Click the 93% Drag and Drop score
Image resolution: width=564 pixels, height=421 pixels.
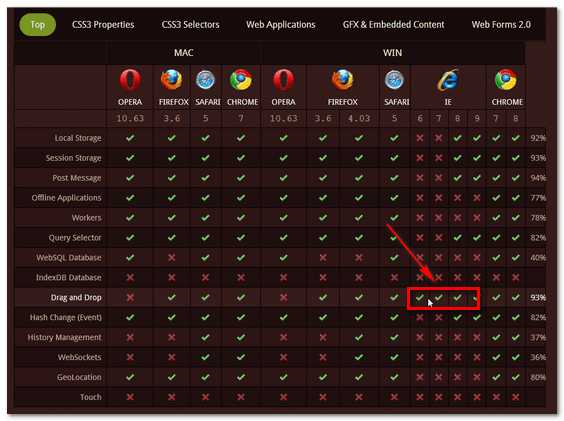pyautogui.click(x=538, y=298)
